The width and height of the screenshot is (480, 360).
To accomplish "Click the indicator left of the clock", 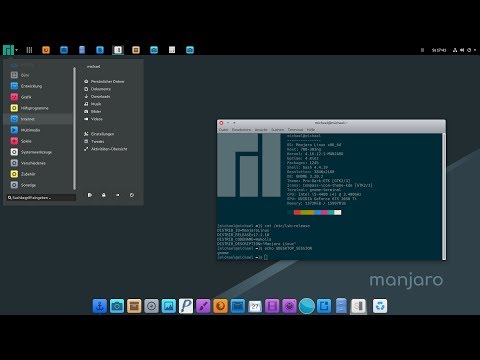I will point(422,50).
